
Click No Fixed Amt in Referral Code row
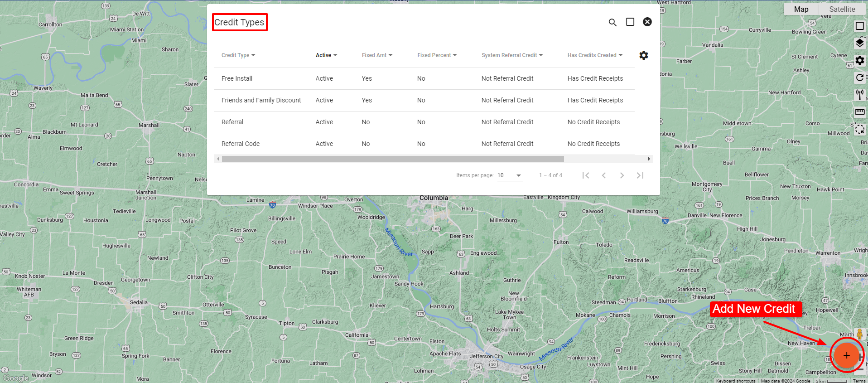coord(366,144)
